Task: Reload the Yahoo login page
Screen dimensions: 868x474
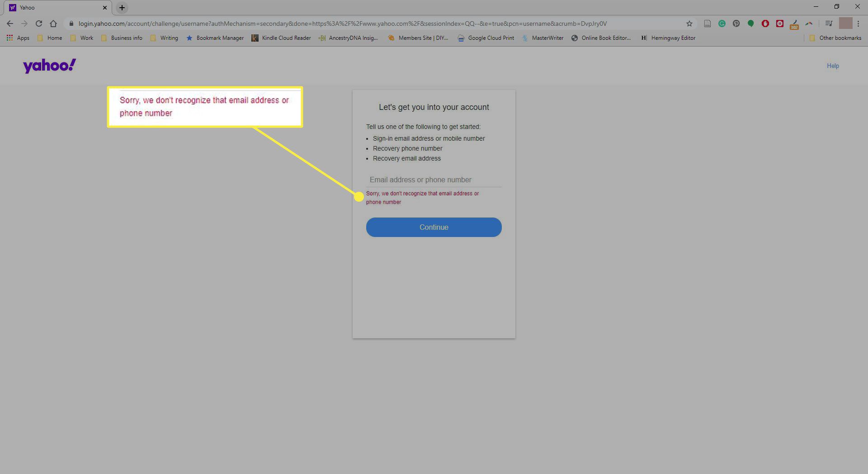Action: tap(39, 24)
